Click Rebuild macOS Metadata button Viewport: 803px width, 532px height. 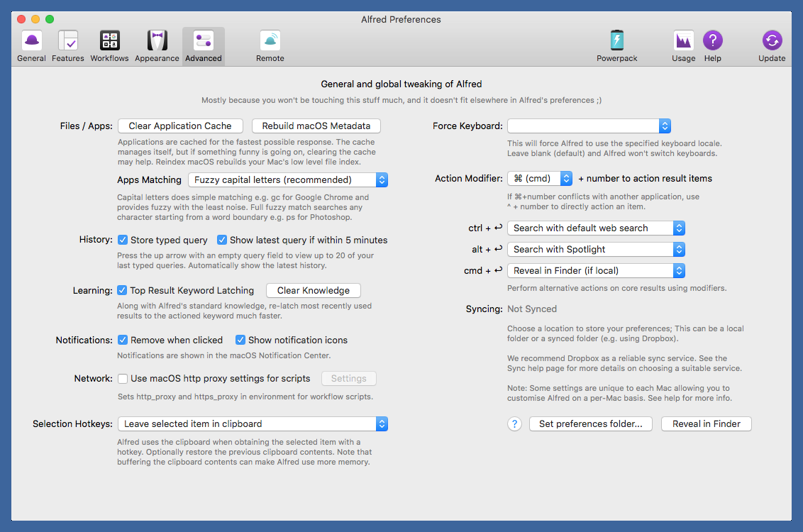pyautogui.click(x=316, y=126)
